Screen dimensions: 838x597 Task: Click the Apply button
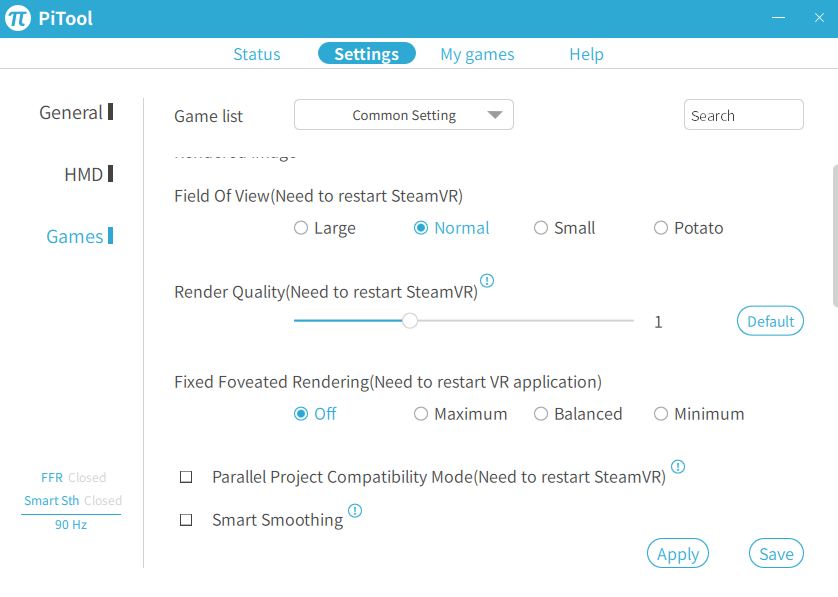(678, 553)
